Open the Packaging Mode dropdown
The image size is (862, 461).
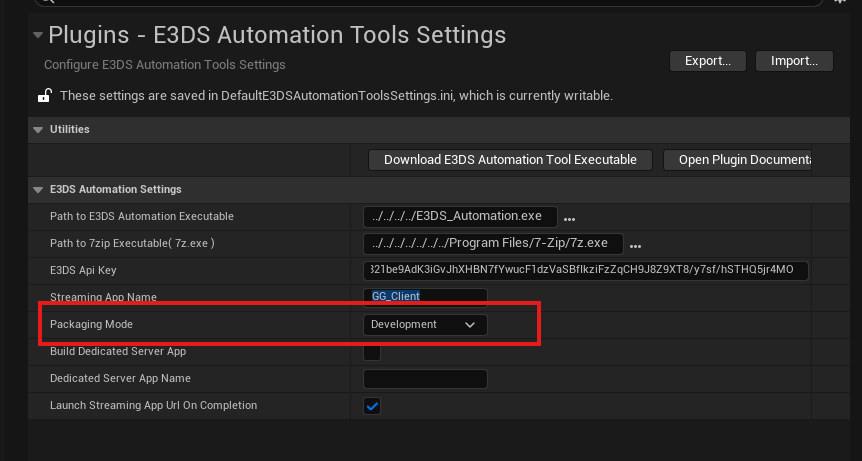point(424,325)
